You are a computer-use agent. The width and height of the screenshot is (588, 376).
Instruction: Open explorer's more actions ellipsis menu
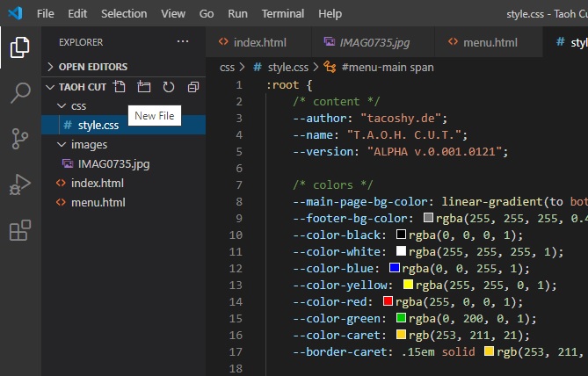click(183, 42)
